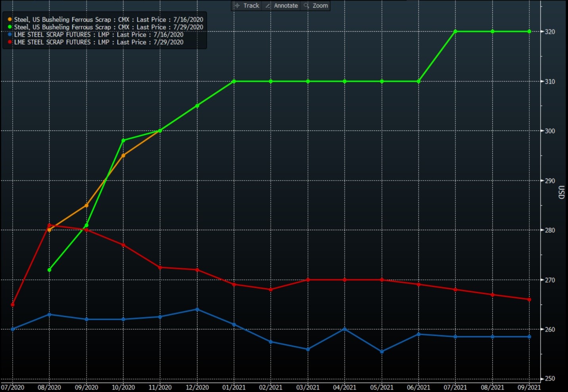Click the orange legend dot for CMX 7/16/2020

(x=10, y=19)
